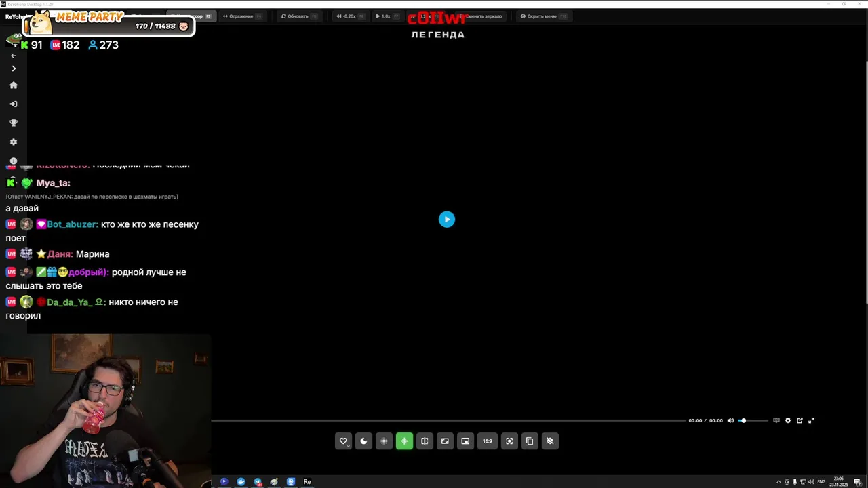Click the copy pages icon button
The width and height of the screenshot is (868, 488).
(x=530, y=441)
